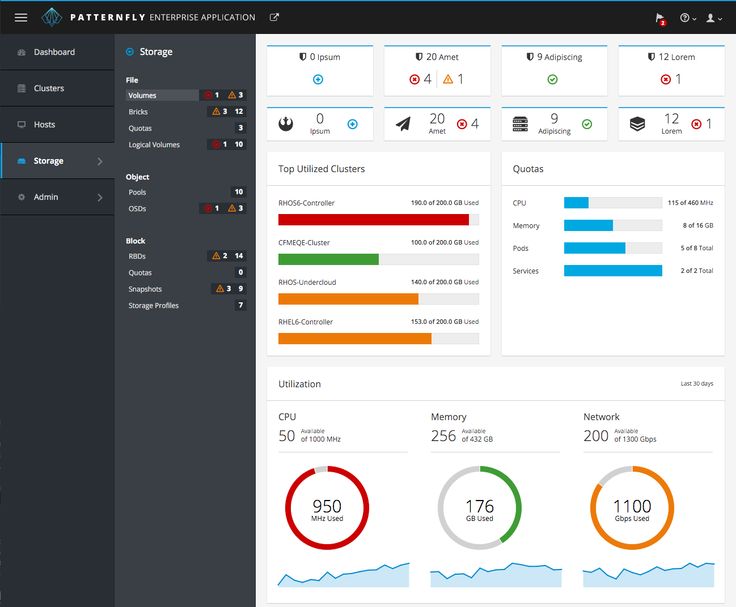Click the Volumes warning badge icon

pyautogui.click(x=232, y=95)
